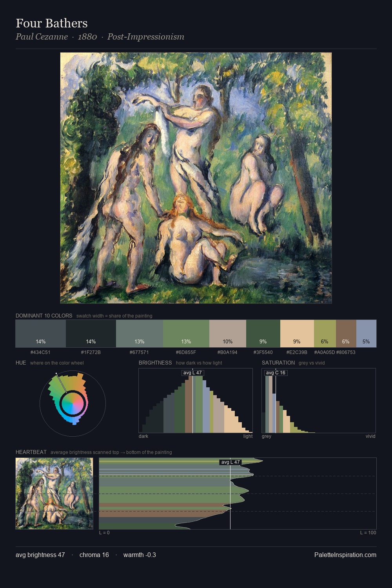
Task: Click the 'L = 100' axis label
Action: point(368,533)
